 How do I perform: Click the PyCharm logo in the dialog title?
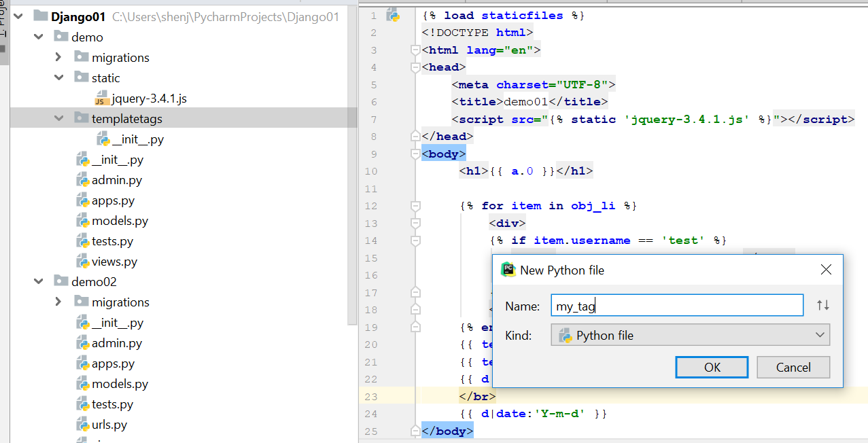click(508, 270)
